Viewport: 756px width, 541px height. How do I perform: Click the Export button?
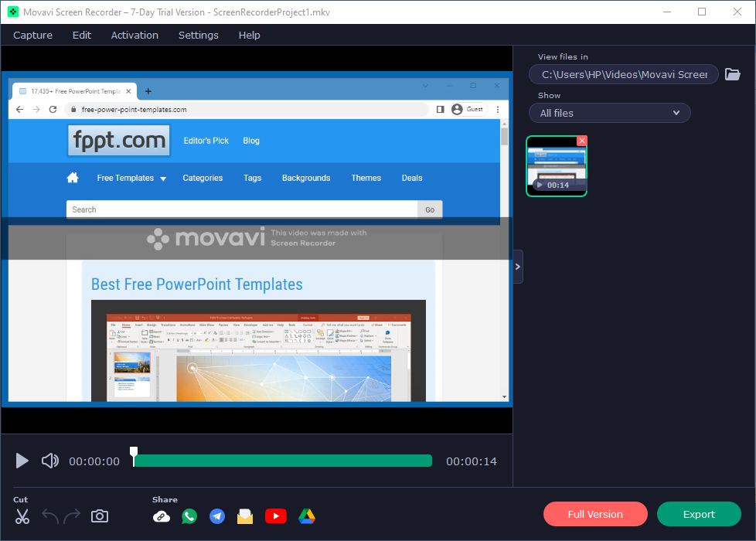pyautogui.click(x=699, y=514)
